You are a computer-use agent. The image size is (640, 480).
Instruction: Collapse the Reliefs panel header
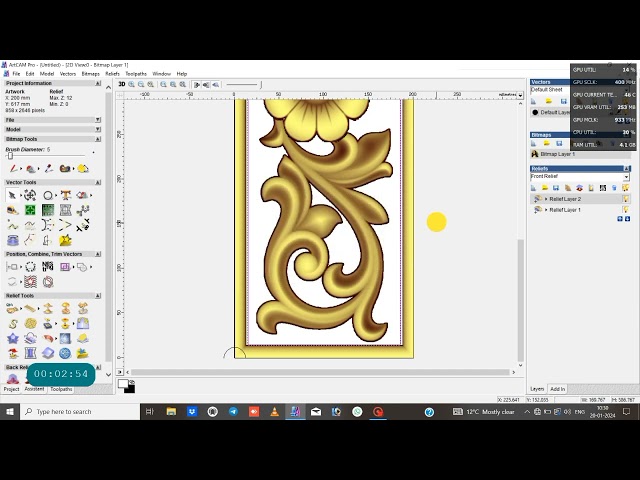(627, 169)
